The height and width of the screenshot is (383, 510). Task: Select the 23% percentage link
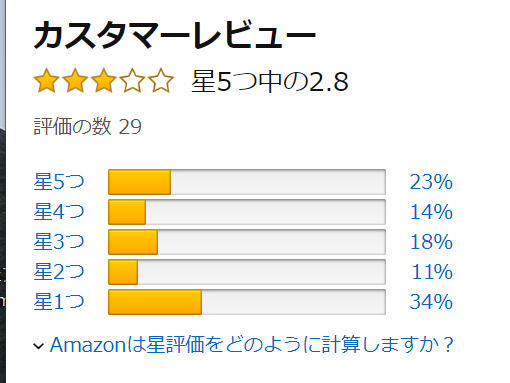431,182
